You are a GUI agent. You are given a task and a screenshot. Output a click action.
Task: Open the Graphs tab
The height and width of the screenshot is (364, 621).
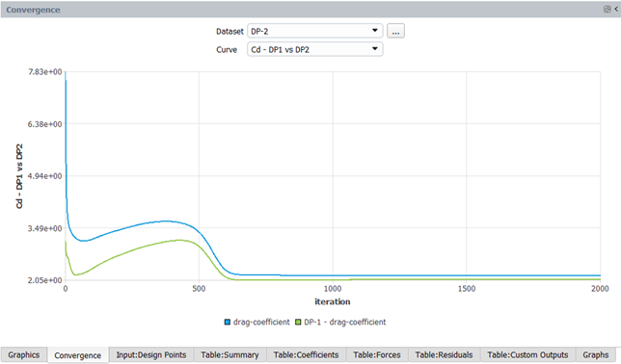pos(596,355)
